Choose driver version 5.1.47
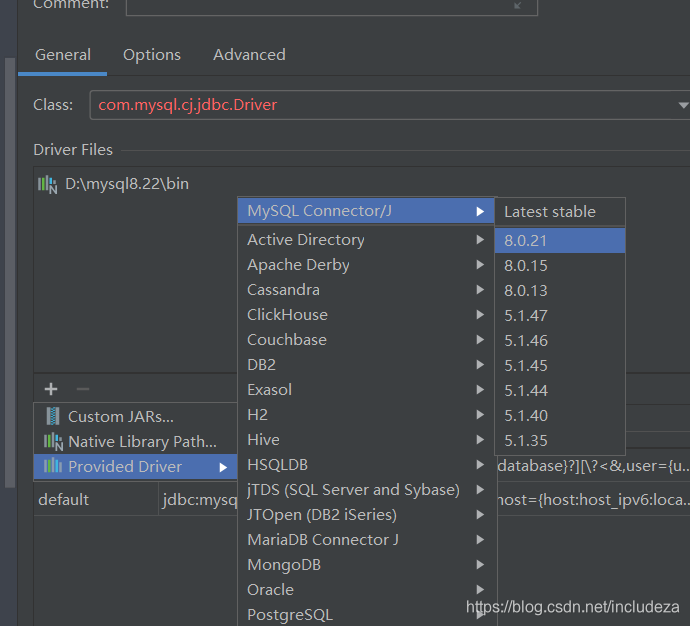Screen dimensions: 690x626 tap(560, 316)
